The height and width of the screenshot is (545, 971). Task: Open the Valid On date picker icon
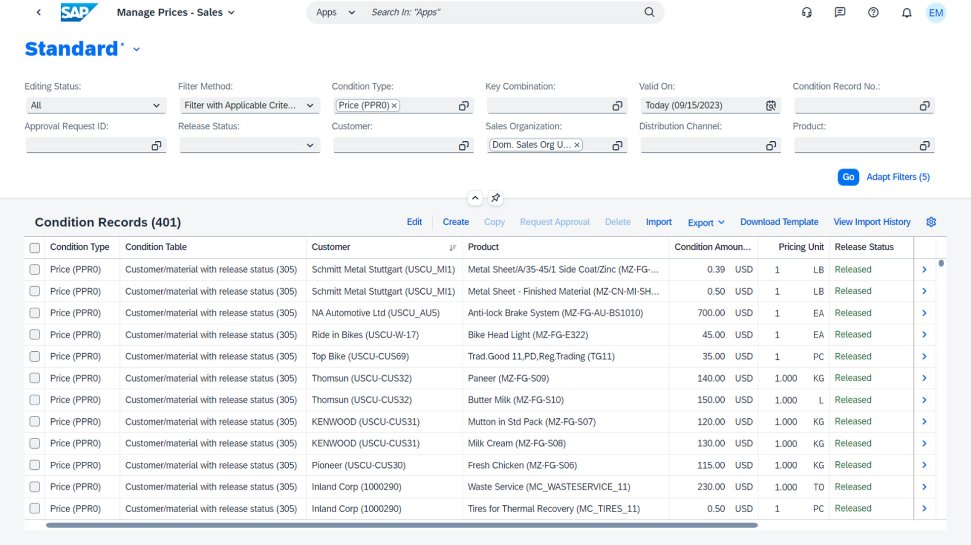[x=771, y=105]
